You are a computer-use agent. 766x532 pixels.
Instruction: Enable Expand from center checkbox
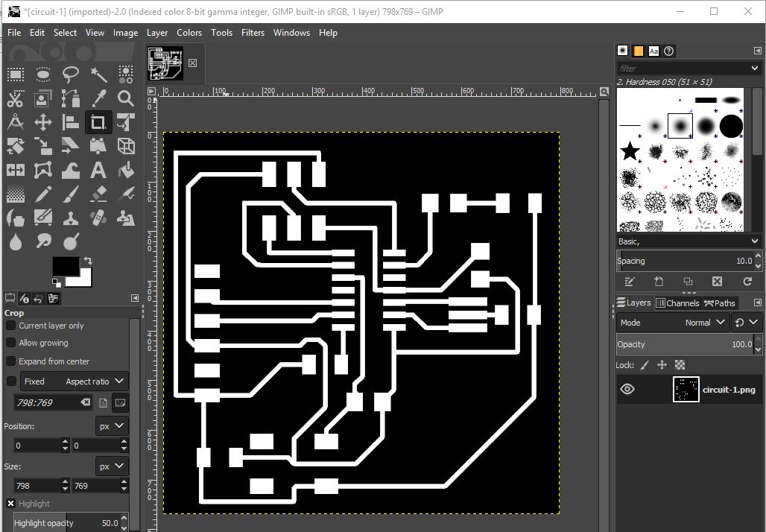[10, 361]
